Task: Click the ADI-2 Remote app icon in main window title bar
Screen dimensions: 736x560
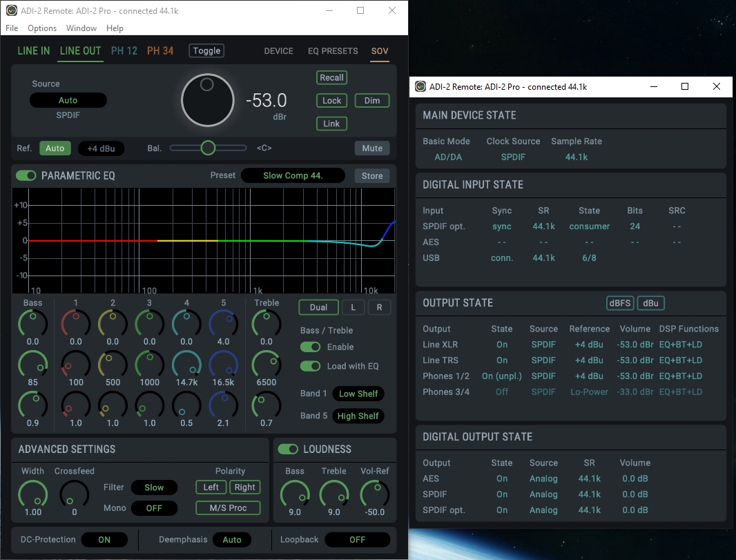Action: tap(12, 10)
